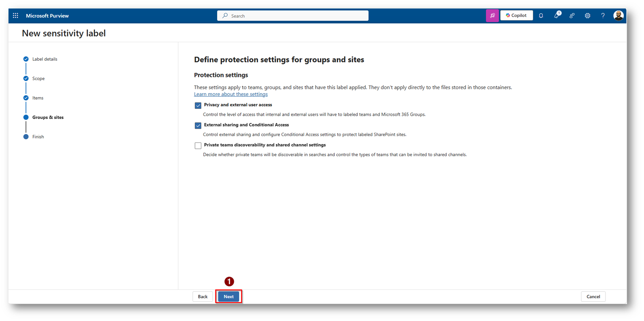Click the Groups & sites step circle
The image size is (644, 321).
26,117
